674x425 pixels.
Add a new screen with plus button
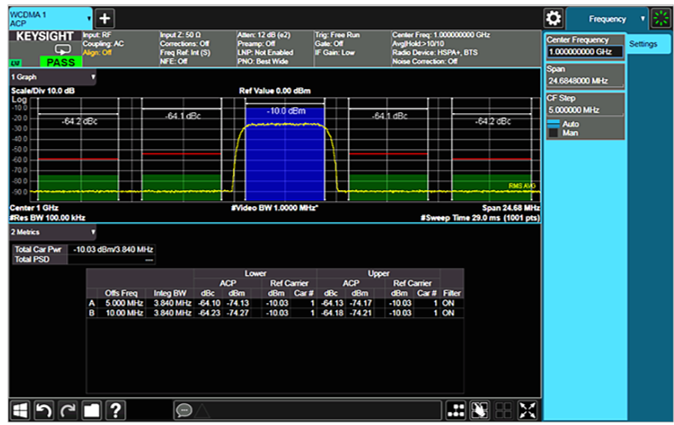[105, 19]
